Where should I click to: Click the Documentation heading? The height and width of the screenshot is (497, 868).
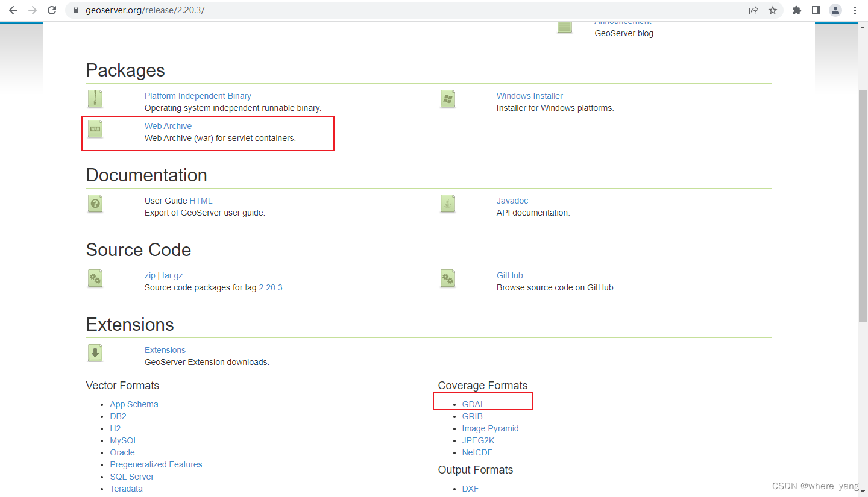tap(146, 175)
